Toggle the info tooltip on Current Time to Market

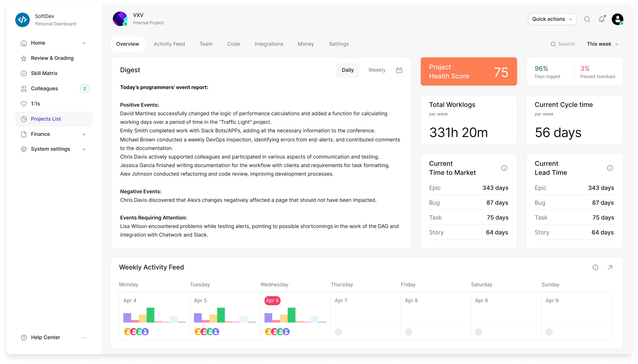(504, 168)
